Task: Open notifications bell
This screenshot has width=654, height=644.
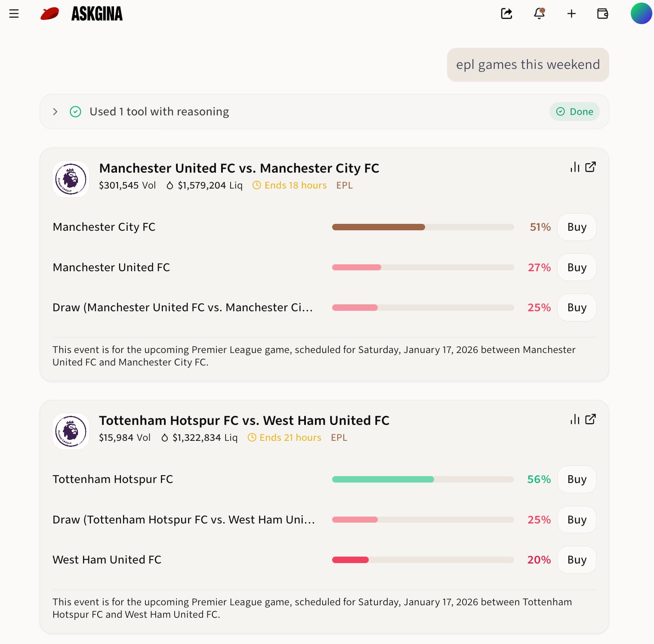Action: tap(539, 14)
